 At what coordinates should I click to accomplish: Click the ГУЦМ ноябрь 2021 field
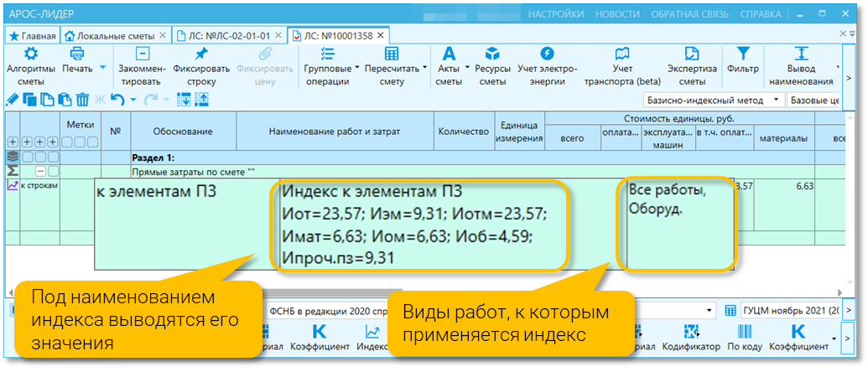click(x=791, y=310)
